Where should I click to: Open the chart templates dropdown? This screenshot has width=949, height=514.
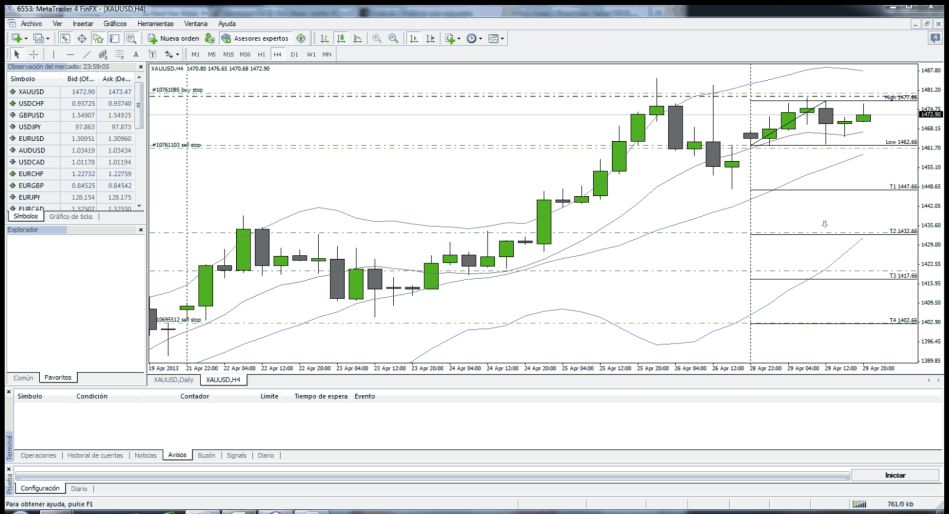(x=503, y=38)
